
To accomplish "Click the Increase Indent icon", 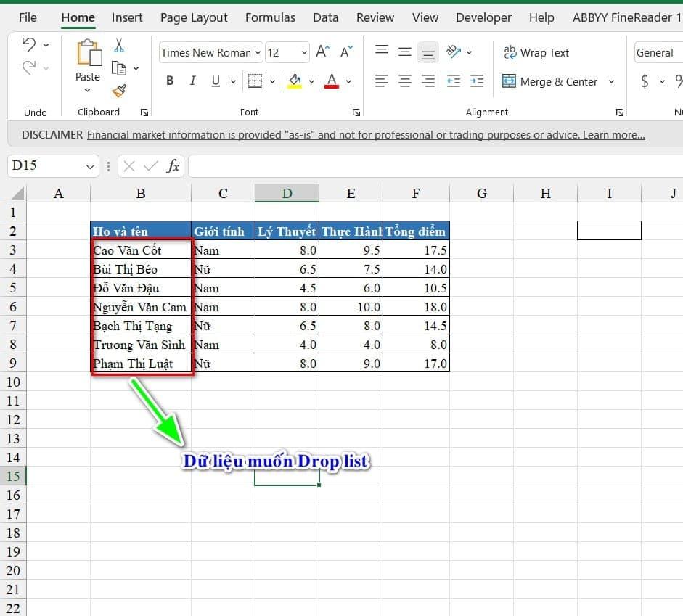I will point(477,81).
